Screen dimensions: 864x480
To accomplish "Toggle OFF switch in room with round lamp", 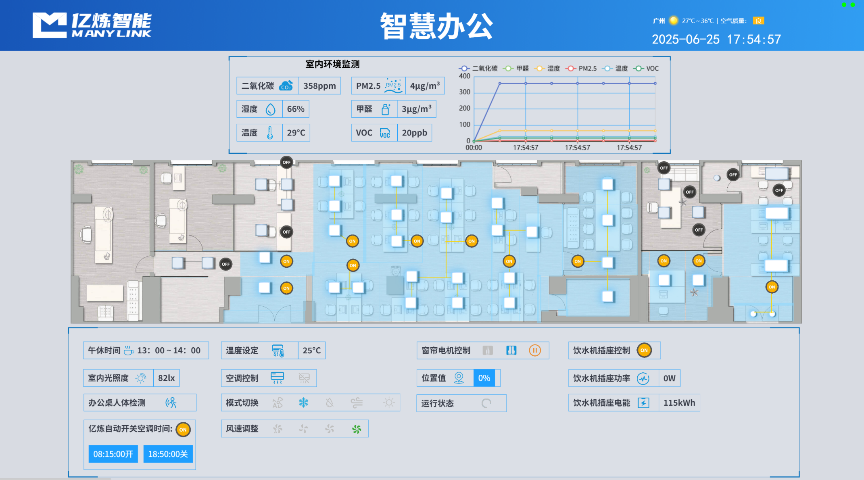I will [x=732, y=174].
